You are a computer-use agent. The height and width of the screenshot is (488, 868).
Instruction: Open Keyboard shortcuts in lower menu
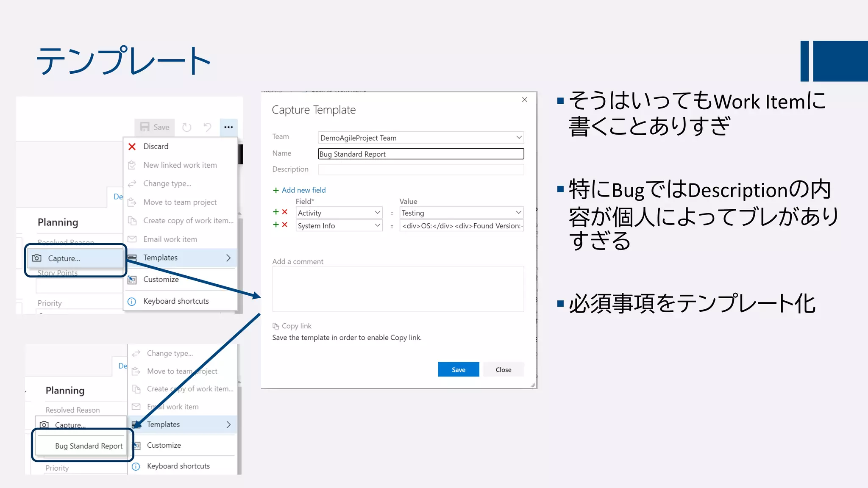click(182, 466)
